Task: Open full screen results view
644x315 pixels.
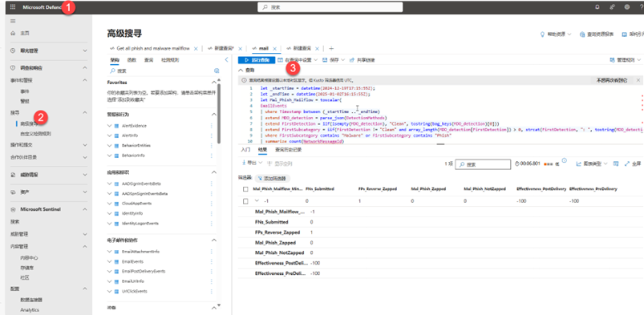Action: pos(633,164)
